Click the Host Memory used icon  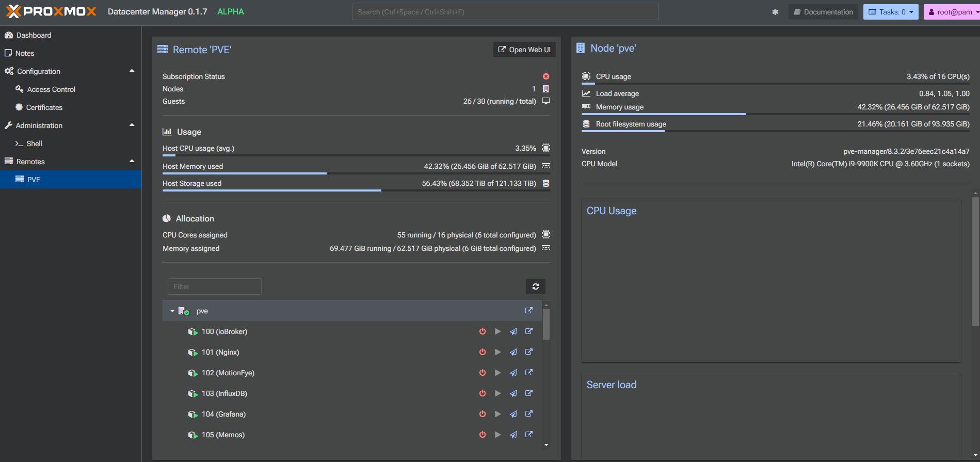click(546, 166)
